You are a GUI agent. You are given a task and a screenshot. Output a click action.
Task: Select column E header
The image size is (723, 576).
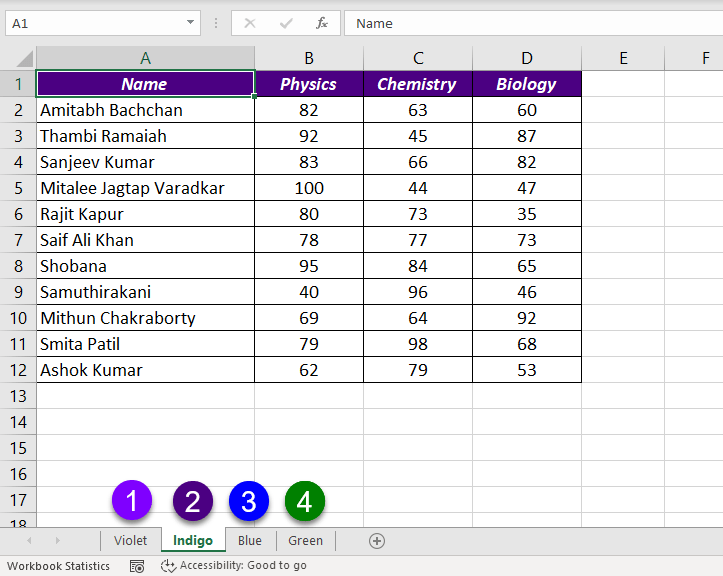click(623, 59)
